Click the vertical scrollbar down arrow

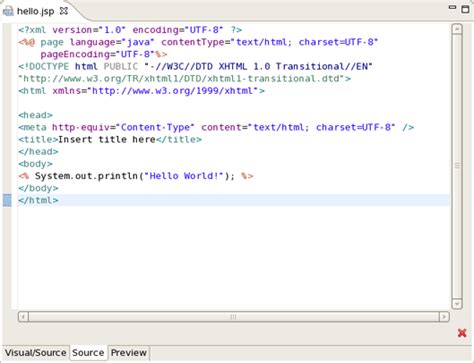457,304
